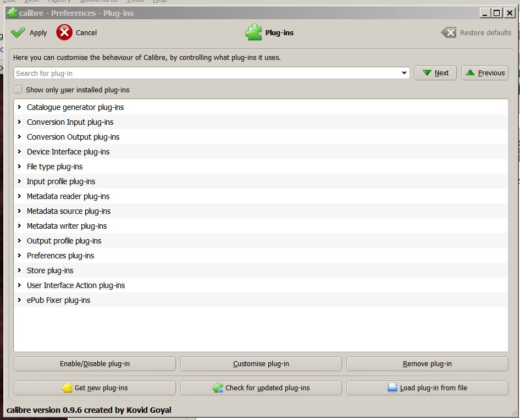Click the green Plug-ins puzzle piece icon
This screenshot has width=520, height=420.
(x=254, y=32)
